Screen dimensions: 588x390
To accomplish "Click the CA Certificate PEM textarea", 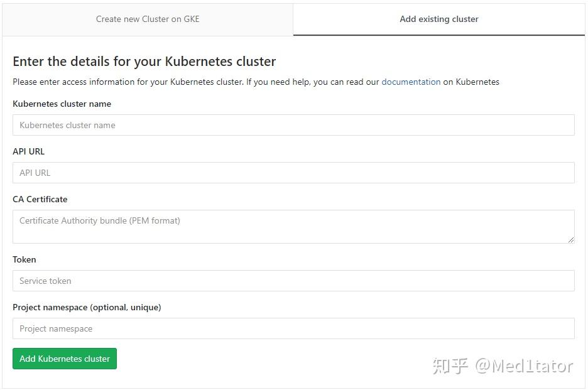I will tap(293, 225).
